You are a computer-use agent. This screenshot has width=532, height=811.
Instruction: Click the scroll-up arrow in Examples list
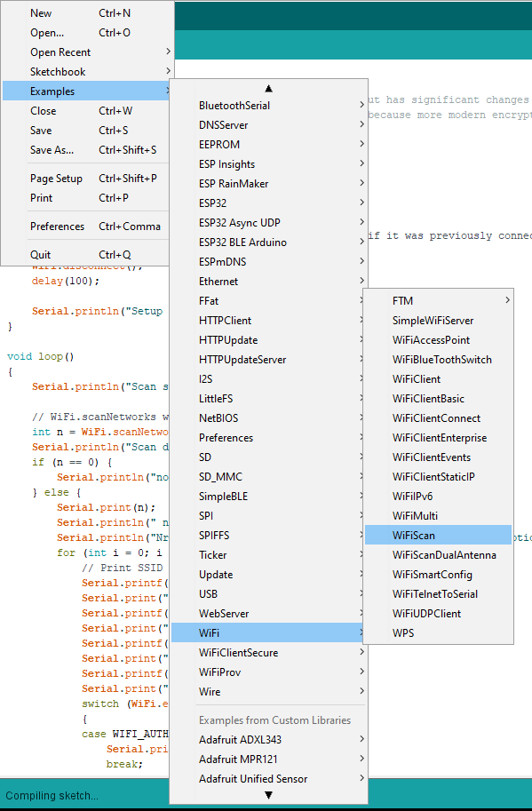coord(268,89)
